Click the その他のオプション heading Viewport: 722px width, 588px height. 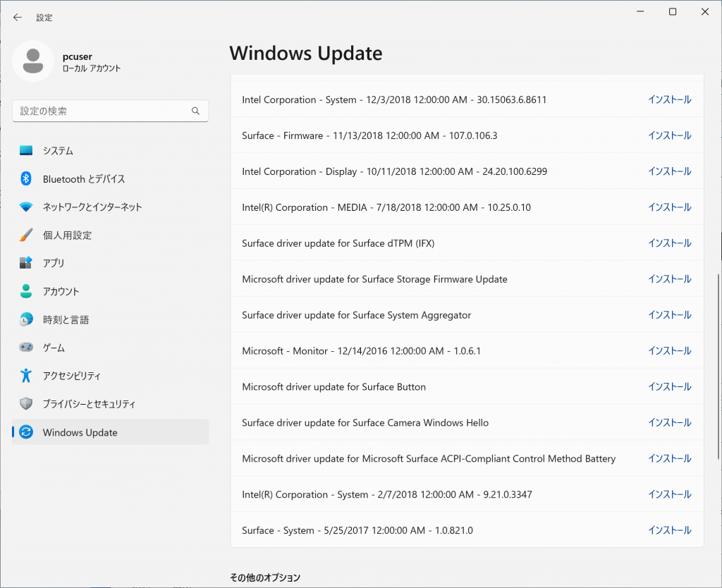click(x=265, y=577)
